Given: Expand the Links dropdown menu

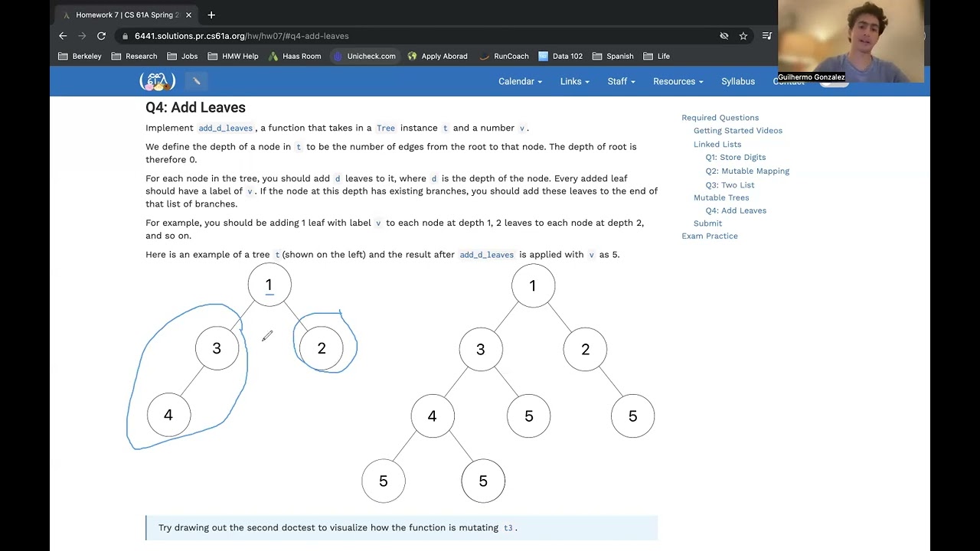Looking at the screenshot, I should coord(574,81).
